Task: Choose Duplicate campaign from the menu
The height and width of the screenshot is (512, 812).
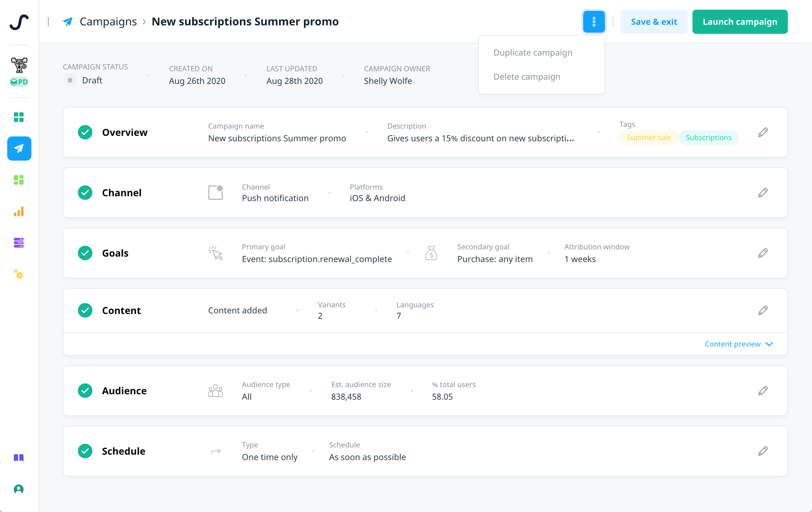Action: point(533,53)
